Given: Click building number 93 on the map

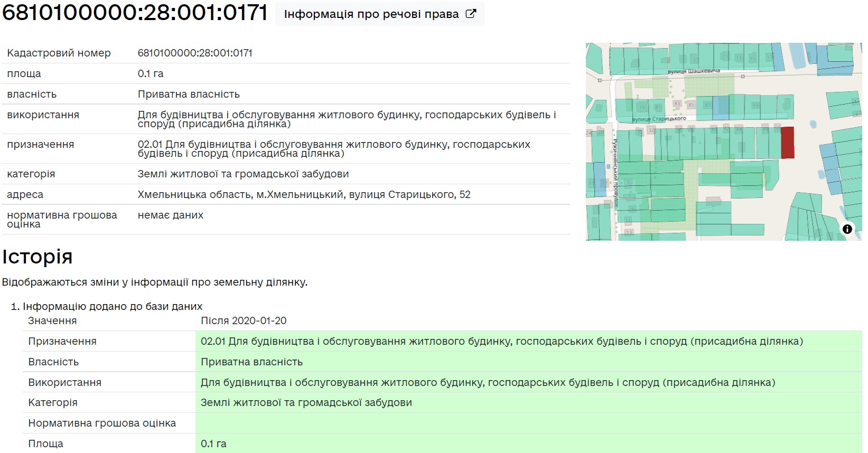Looking at the screenshot, I should coord(755,106).
